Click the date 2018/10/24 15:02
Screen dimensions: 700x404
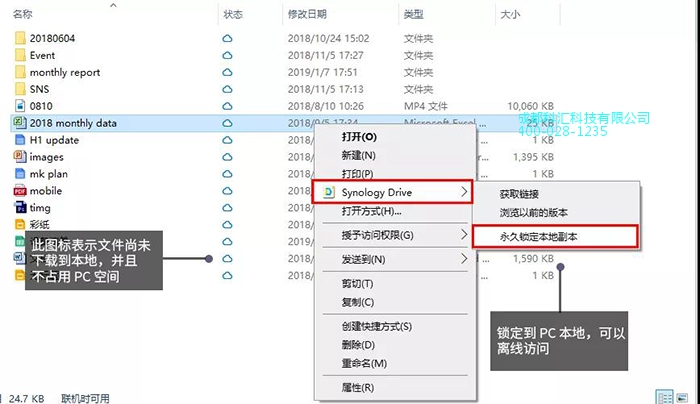click(x=329, y=38)
